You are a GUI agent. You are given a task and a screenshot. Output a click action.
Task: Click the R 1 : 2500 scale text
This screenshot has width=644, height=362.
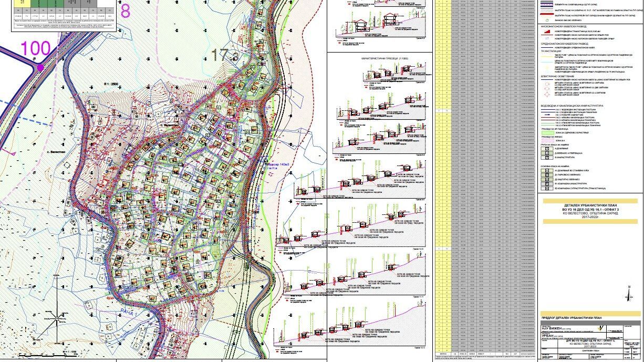point(113,84)
